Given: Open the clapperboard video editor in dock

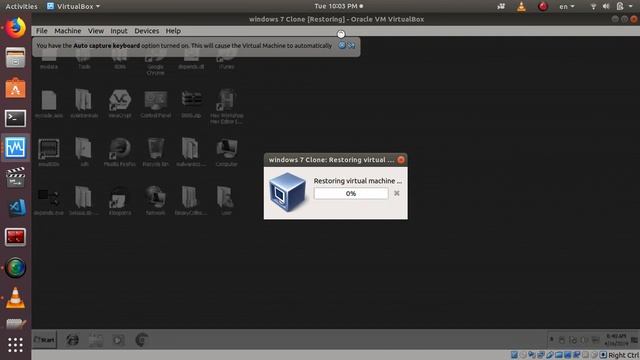Looking at the screenshot, I should click(16, 177).
